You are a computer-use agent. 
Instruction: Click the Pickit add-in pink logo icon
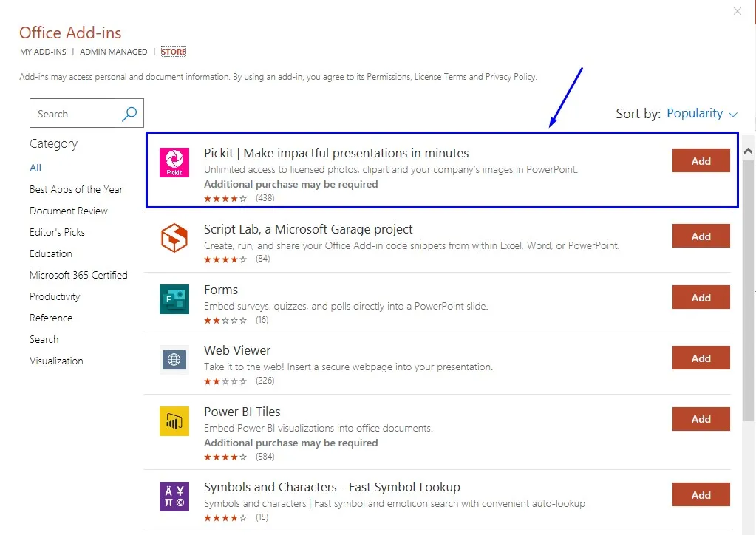(174, 163)
